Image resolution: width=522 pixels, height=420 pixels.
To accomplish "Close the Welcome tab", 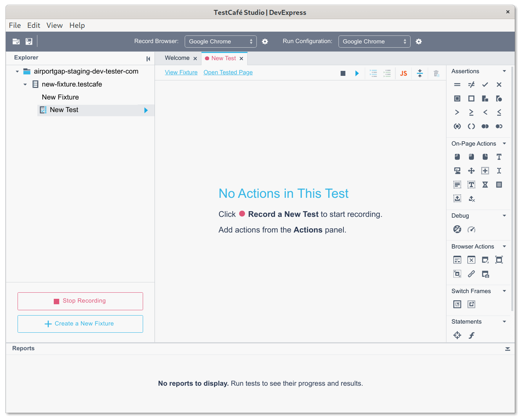I will coord(195,59).
